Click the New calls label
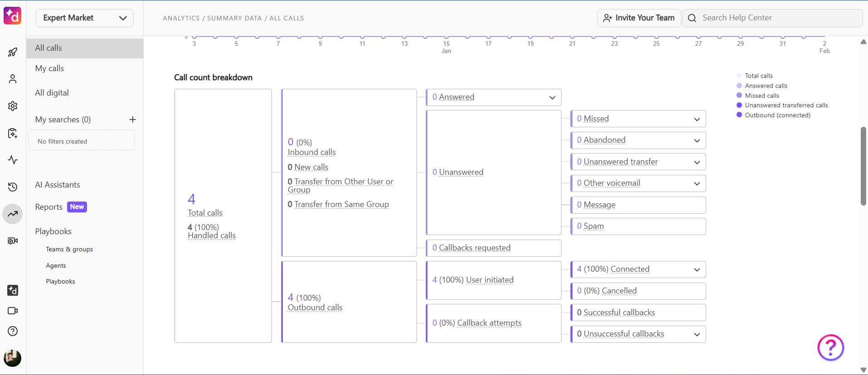This screenshot has height=375, width=868. click(311, 167)
